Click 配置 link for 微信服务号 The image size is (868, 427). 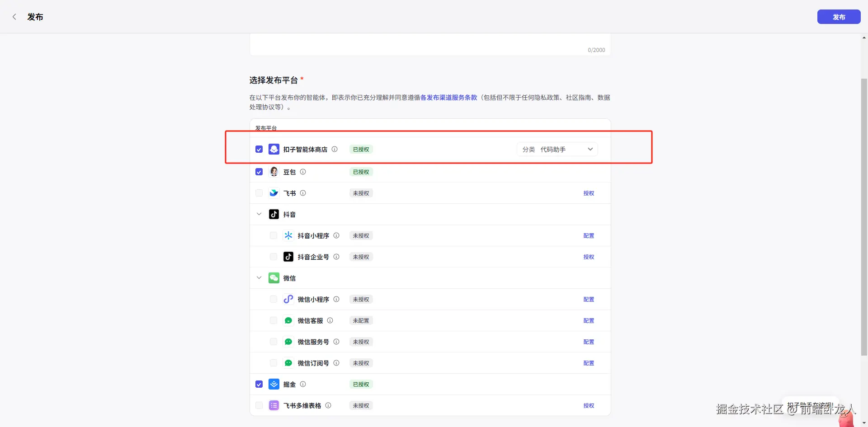[x=589, y=342]
